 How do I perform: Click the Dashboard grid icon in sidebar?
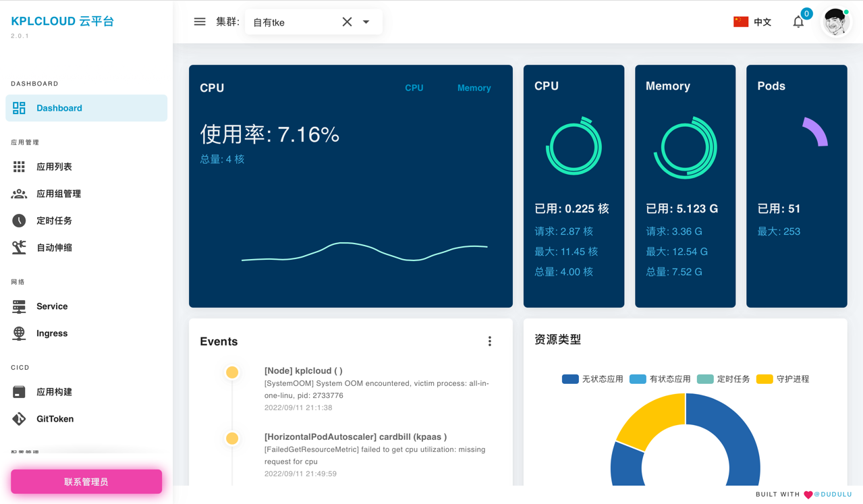[x=19, y=108]
